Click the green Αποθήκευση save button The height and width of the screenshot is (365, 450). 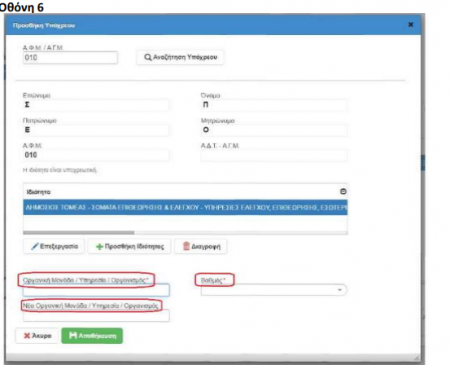pos(92,336)
